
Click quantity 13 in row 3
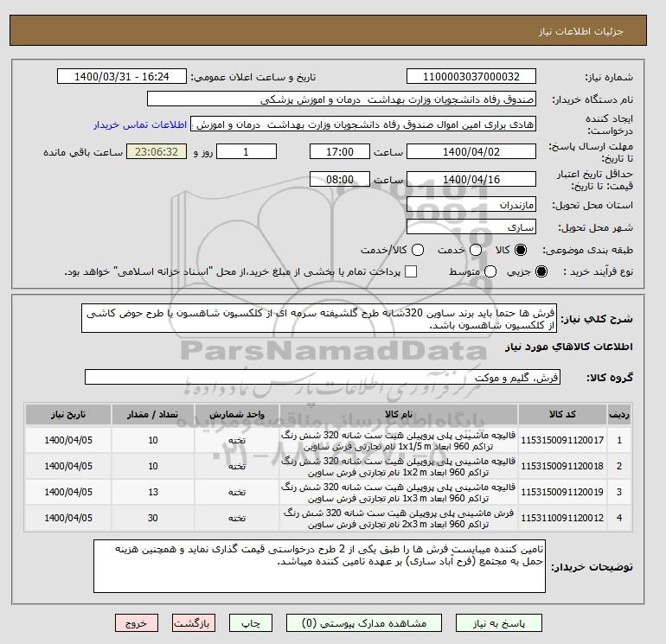(153, 492)
